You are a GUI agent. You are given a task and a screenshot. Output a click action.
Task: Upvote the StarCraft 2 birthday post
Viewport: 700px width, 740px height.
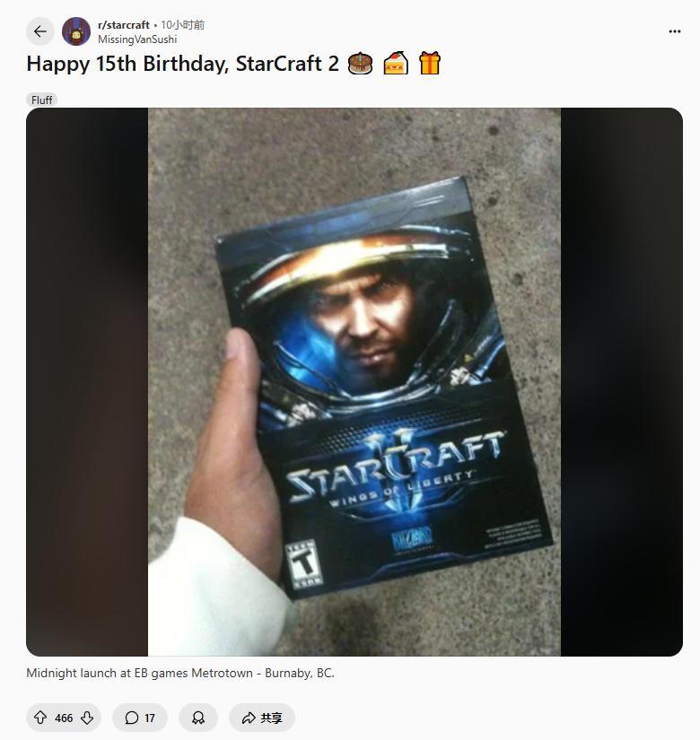pos(40,718)
